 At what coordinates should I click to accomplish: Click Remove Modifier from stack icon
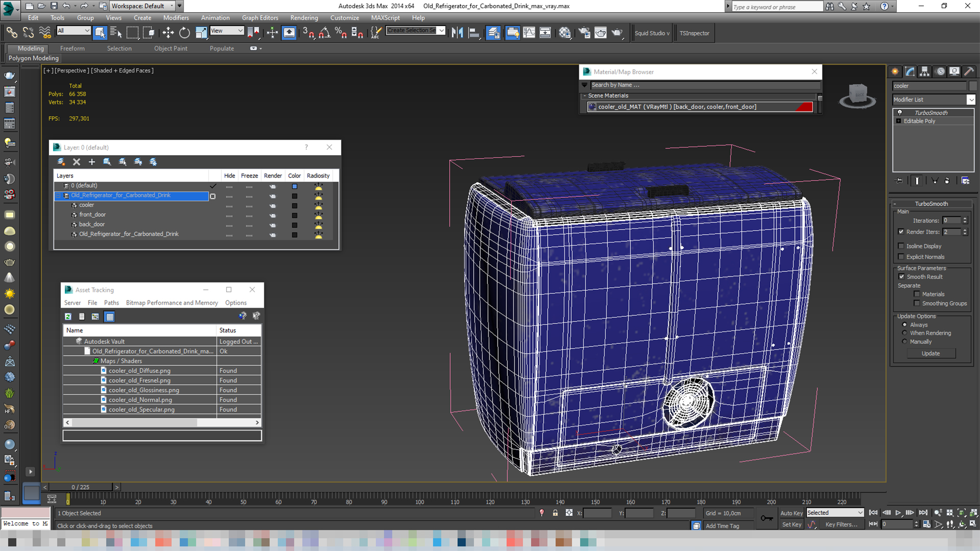pyautogui.click(x=947, y=181)
